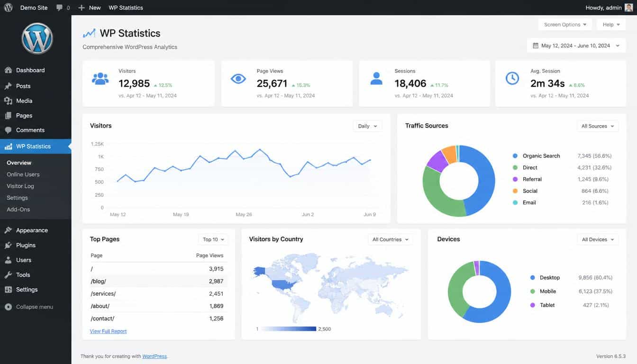Open the comments bubble icon in admin bar
The image size is (637, 364).
coord(59,8)
